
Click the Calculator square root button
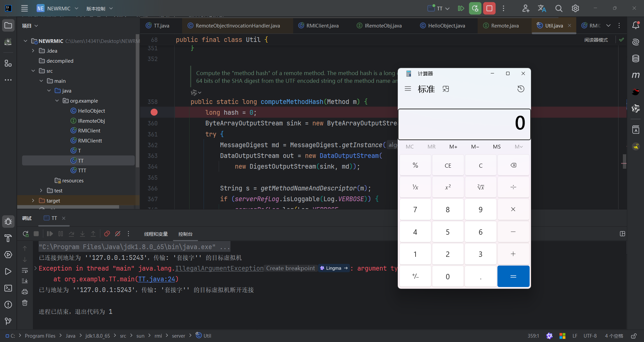pyautogui.click(x=481, y=187)
